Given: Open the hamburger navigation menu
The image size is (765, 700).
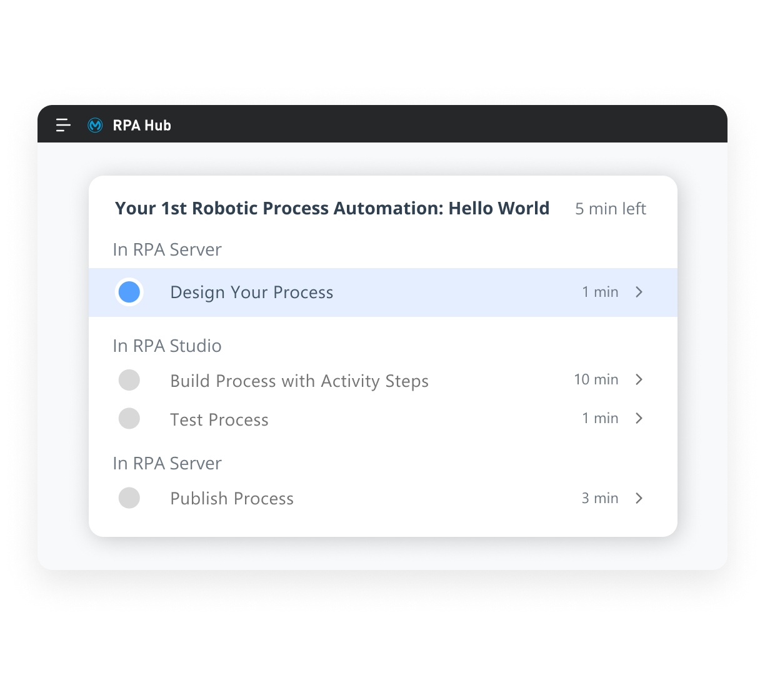Looking at the screenshot, I should [63, 125].
